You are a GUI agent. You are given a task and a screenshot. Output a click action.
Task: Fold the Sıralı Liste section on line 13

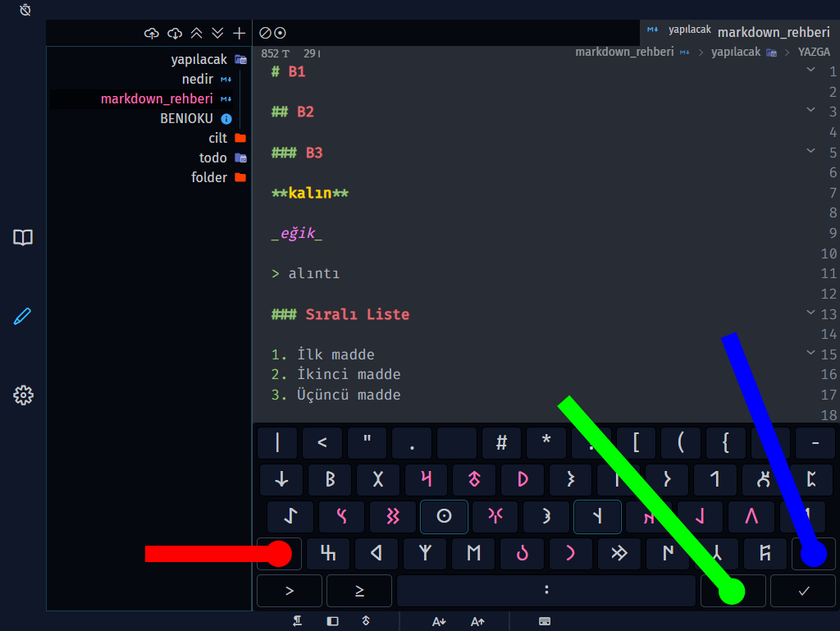click(x=810, y=312)
